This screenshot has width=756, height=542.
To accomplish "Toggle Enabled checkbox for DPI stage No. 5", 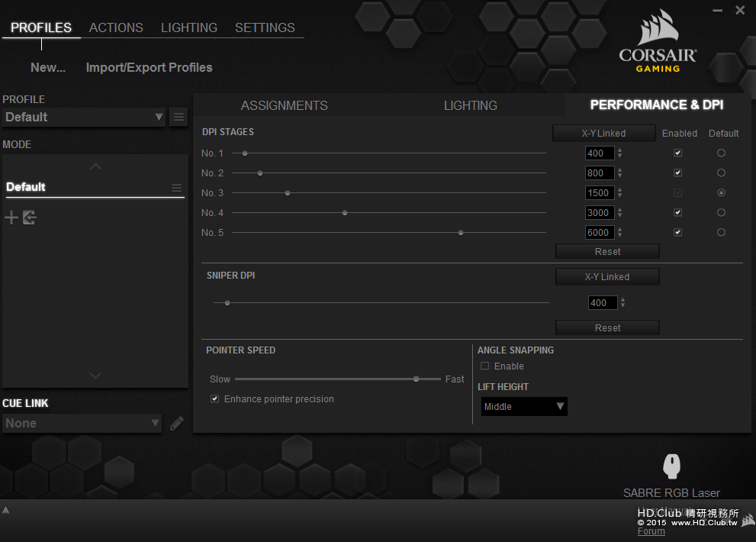I will pyautogui.click(x=677, y=232).
